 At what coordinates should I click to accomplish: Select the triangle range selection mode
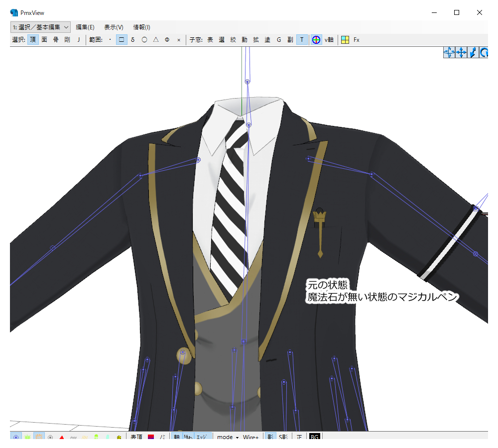155,40
